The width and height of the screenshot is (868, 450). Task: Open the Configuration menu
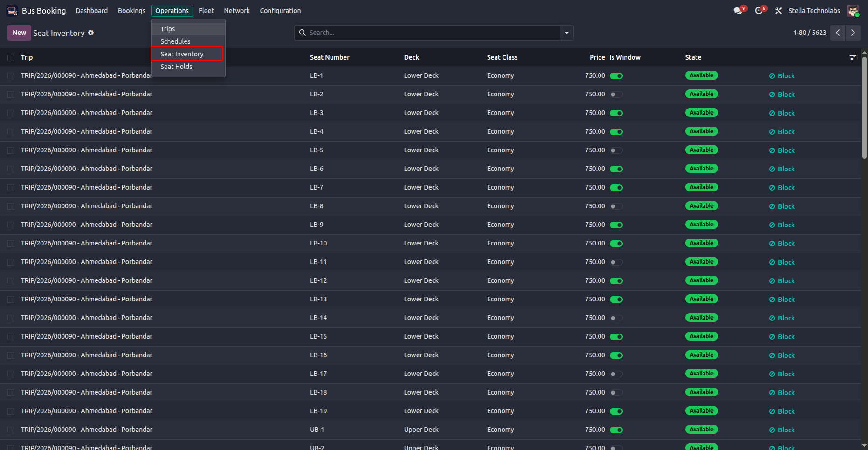(280, 11)
